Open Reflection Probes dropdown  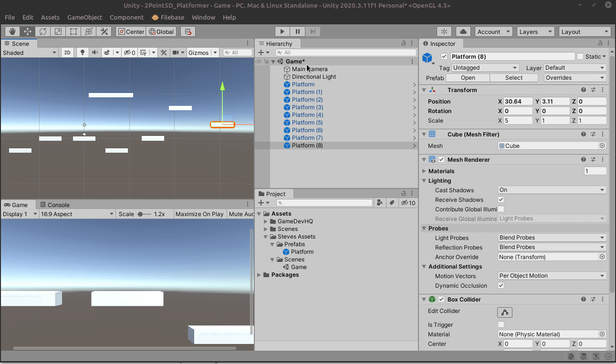pos(552,247)
